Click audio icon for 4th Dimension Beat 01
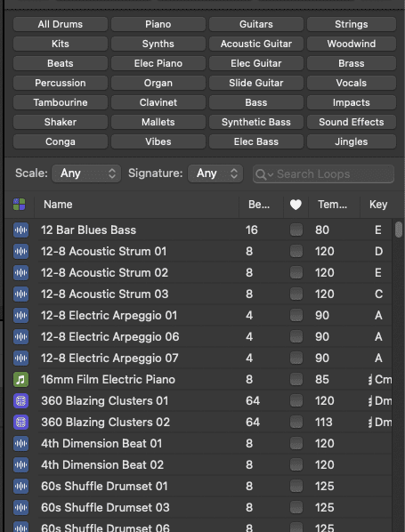The image size is (405, 532). 20,443
